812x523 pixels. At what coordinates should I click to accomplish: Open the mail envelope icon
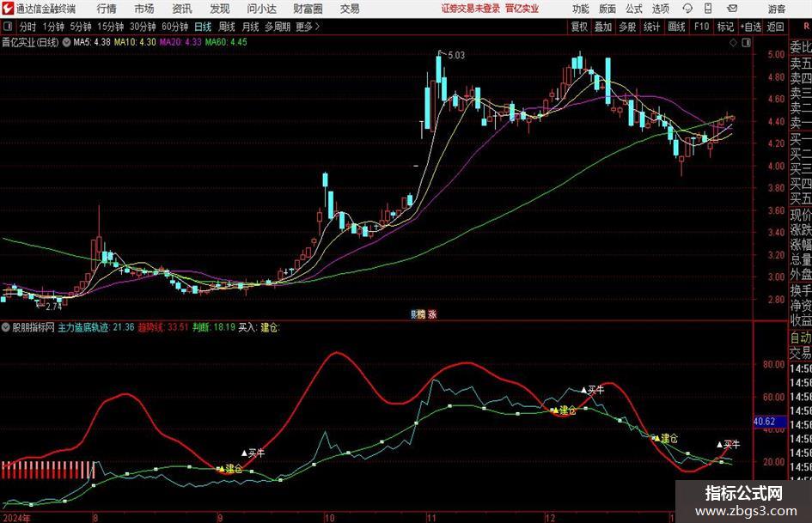(x=732, y=9)
